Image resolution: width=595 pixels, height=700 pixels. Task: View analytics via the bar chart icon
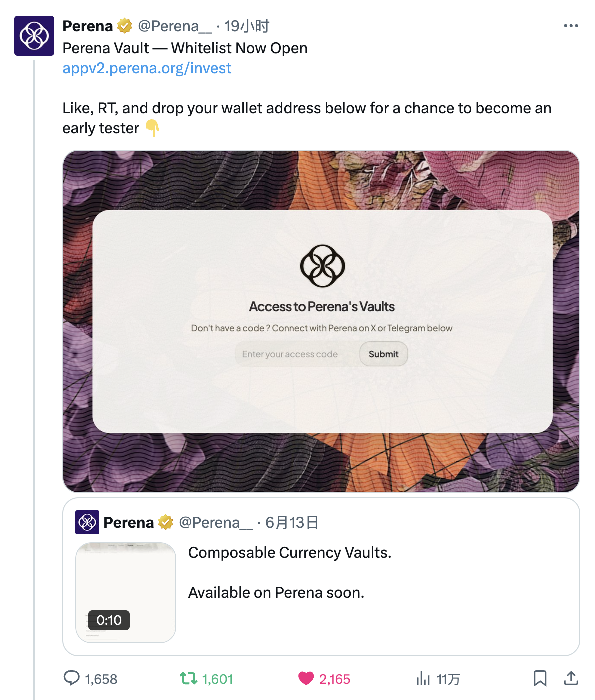(423, 678)
